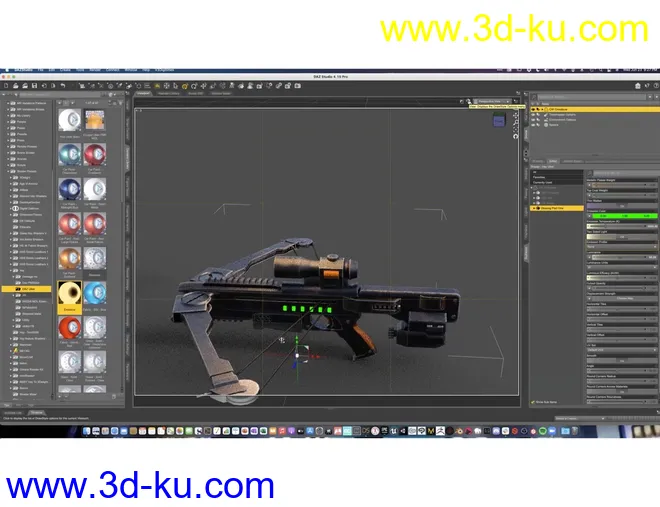Click the Scene pane search field

(x=591, y=97)
